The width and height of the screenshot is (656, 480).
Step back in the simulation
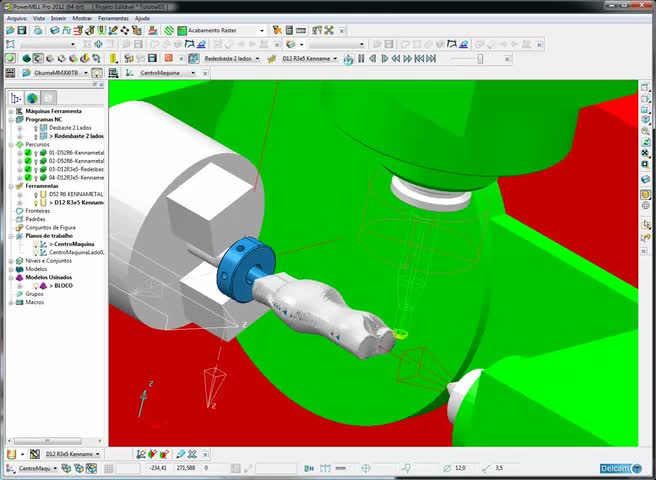tap(373, 59)
